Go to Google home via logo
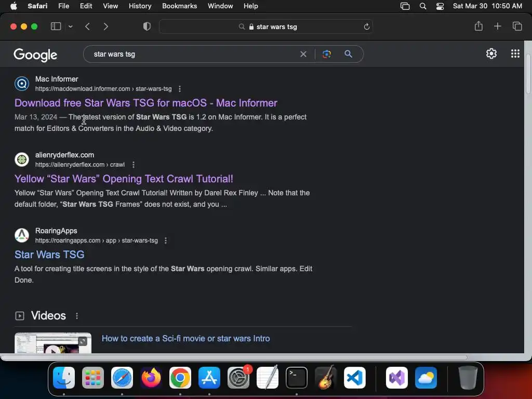This screenshot has height=399, width=532. (x=35, y=55)
